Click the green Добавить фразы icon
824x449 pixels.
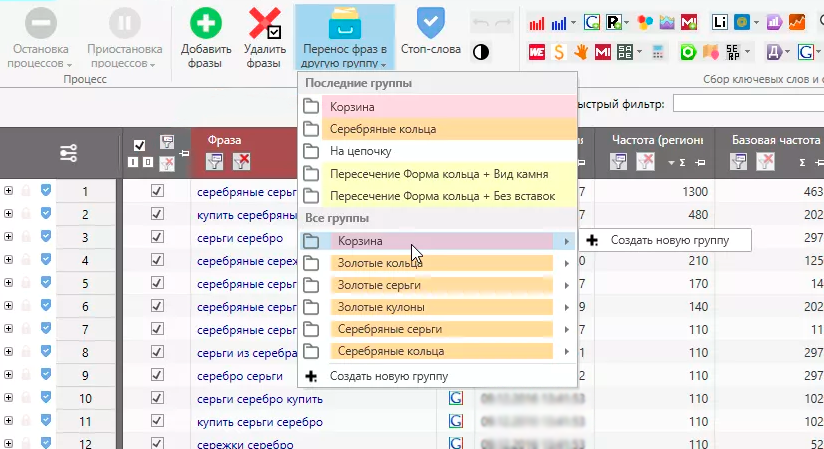(206, 23)
